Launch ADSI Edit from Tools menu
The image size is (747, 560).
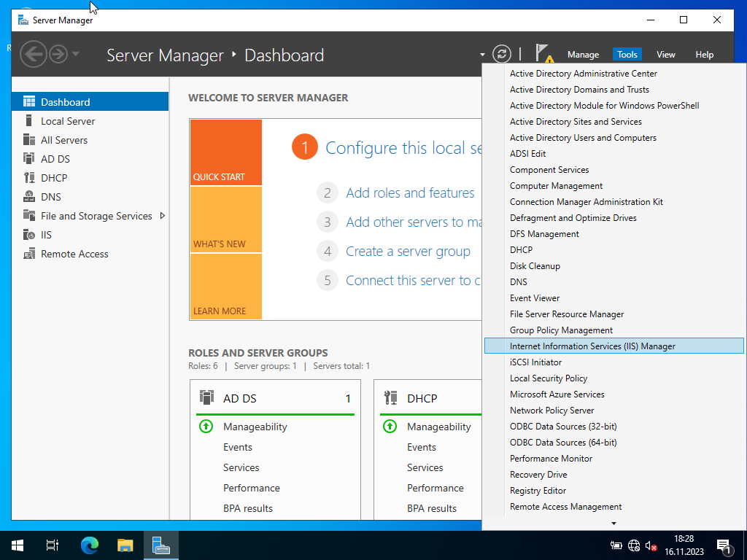click(614, 154)
